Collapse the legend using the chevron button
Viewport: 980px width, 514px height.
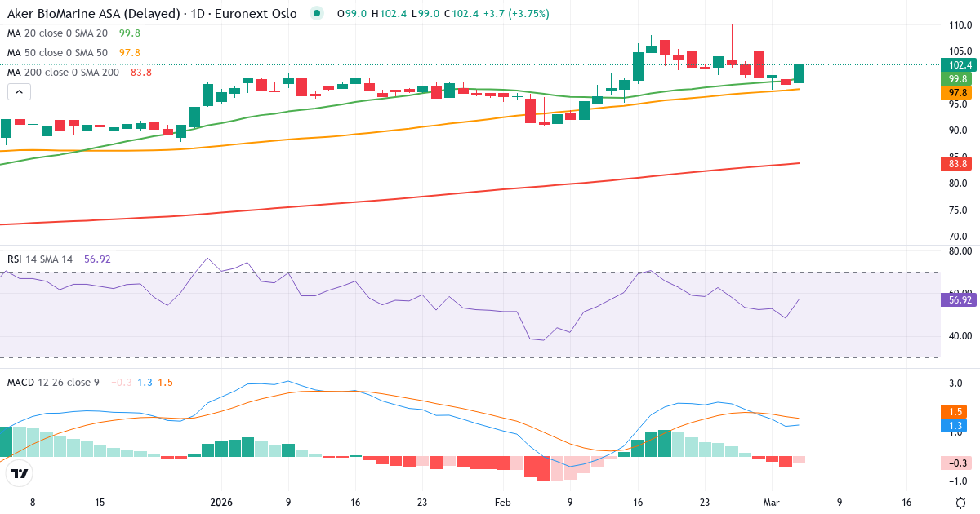[17, 91]
